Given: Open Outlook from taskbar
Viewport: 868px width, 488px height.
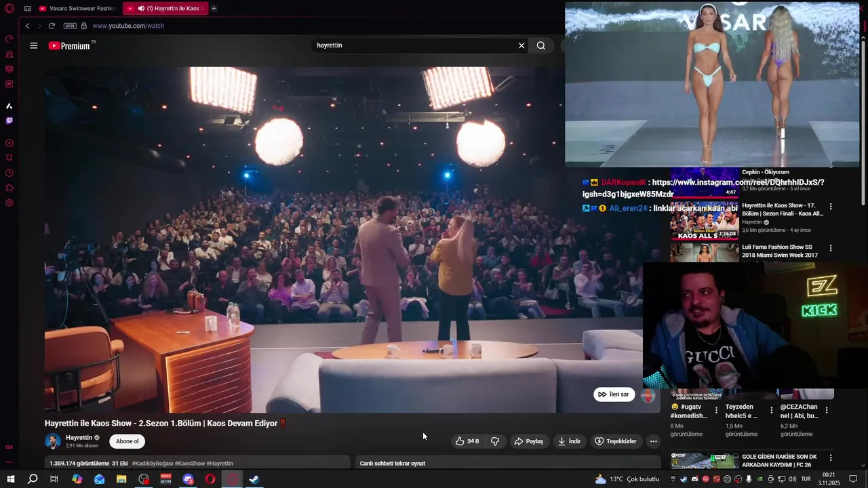Looking at the screenshot, I should pos(99,479).
